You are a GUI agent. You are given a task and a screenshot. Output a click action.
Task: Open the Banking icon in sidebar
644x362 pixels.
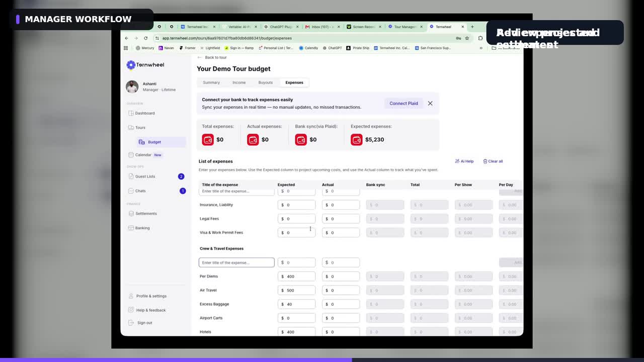pos(131,228)
